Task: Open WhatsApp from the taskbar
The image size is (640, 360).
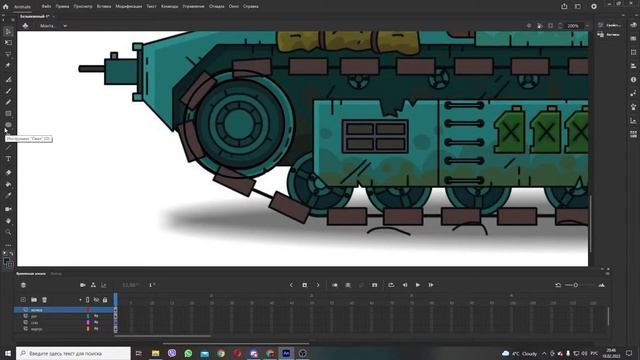Action: coord(188,353)
